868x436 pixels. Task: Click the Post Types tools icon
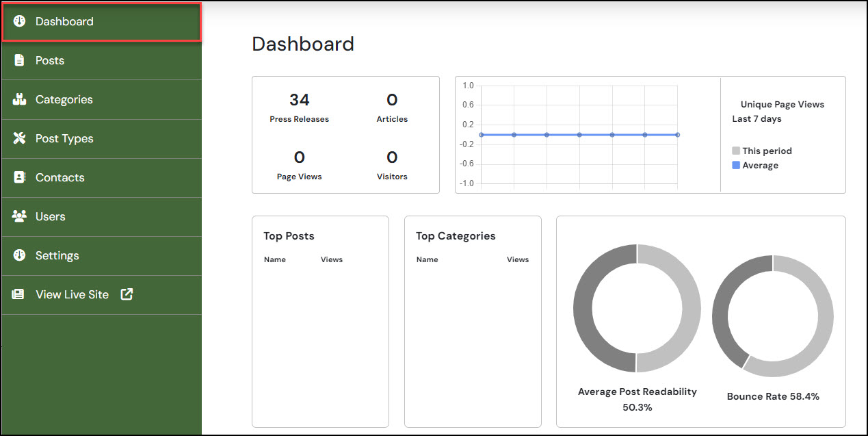tap(19, 138)
